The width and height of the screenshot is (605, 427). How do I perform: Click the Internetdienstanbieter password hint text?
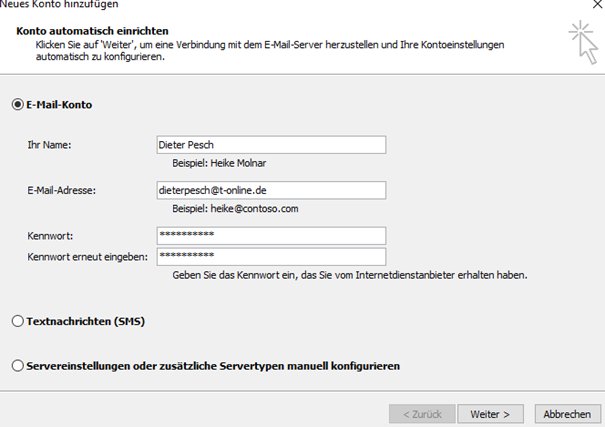[x=350, y=275]
